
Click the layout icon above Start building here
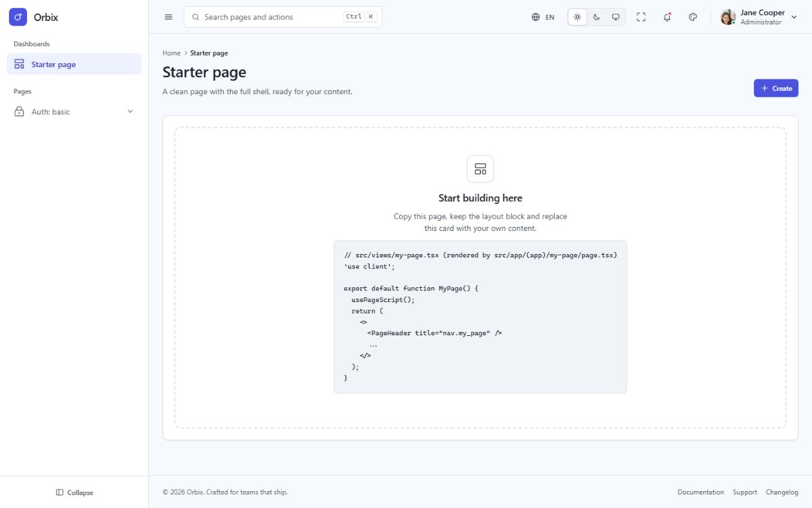coord(480,169)
